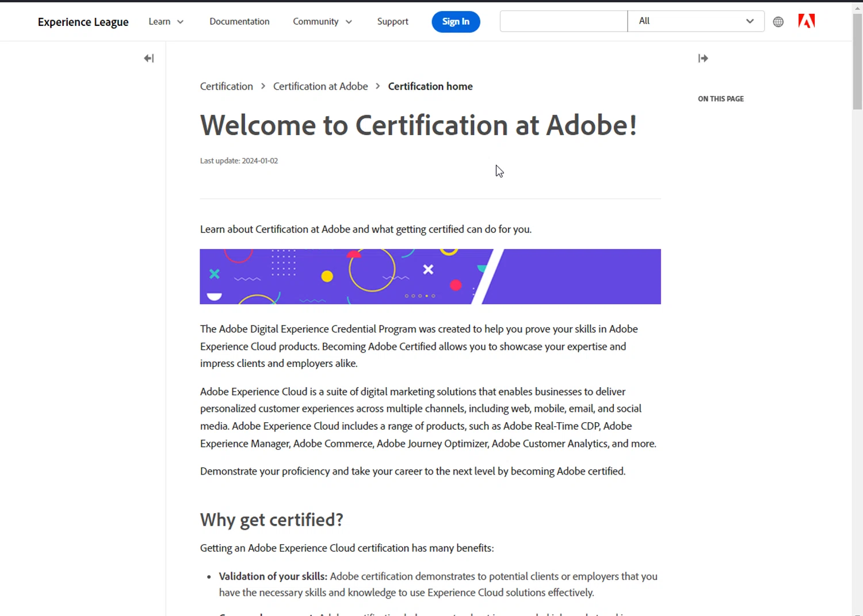Click the Certification breadcrumb link

(227, 86)
